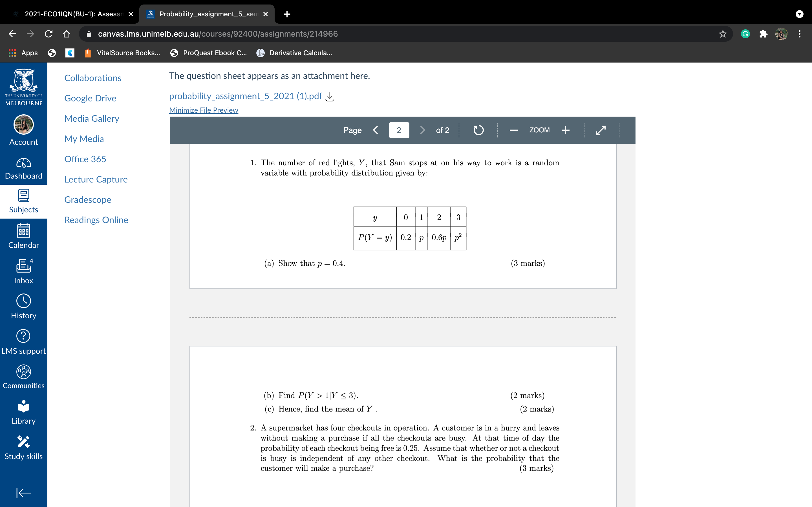The height and width of the screenshot is (507, 812).
Task: Expand the Readings Online sidebar item
Action: [x=96, y=220]
